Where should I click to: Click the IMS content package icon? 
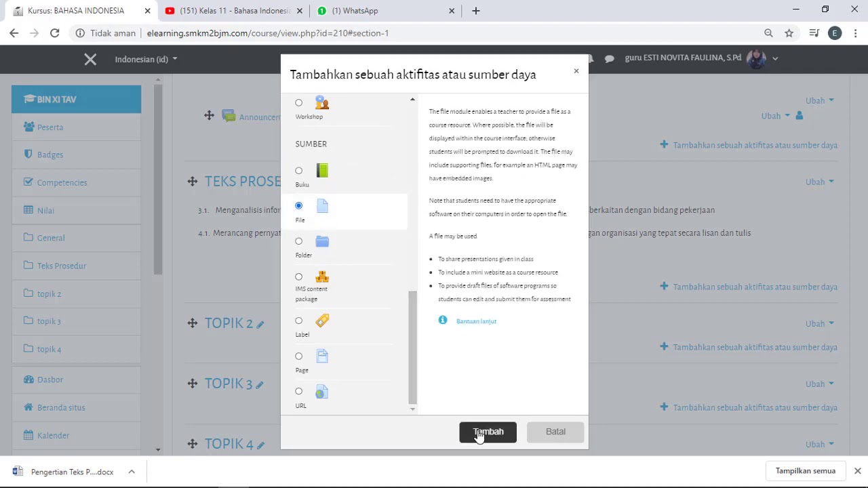[x=322, y=277]
